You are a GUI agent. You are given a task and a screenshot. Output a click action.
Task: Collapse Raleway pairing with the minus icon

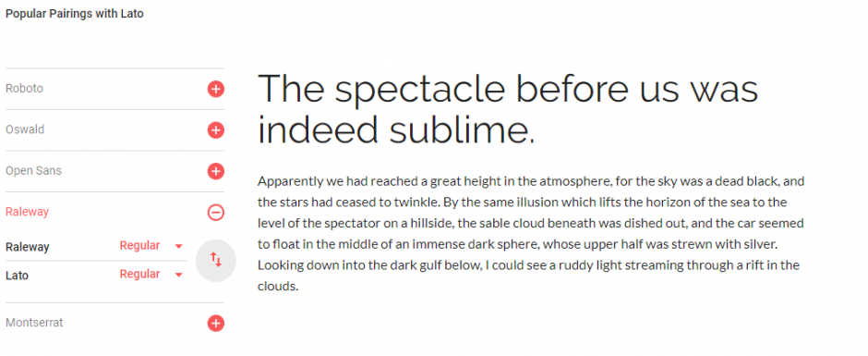pos(216,212)
